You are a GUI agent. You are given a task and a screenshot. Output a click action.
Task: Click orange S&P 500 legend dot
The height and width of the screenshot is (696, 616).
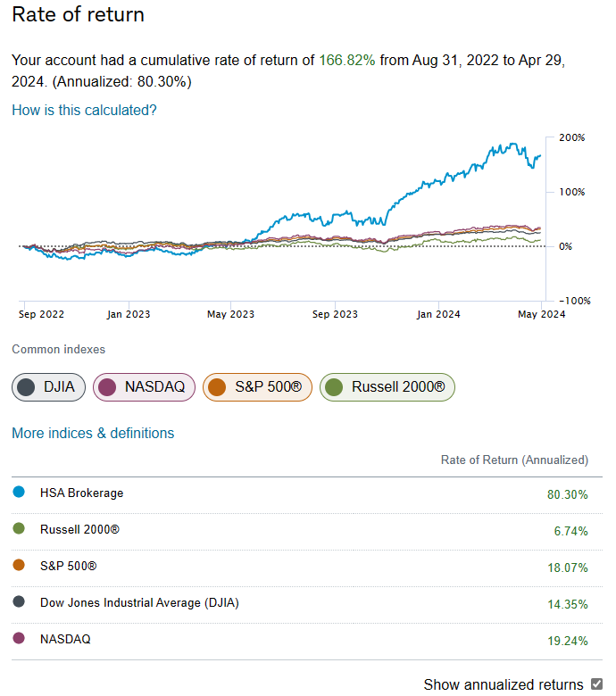pos(19,566)
